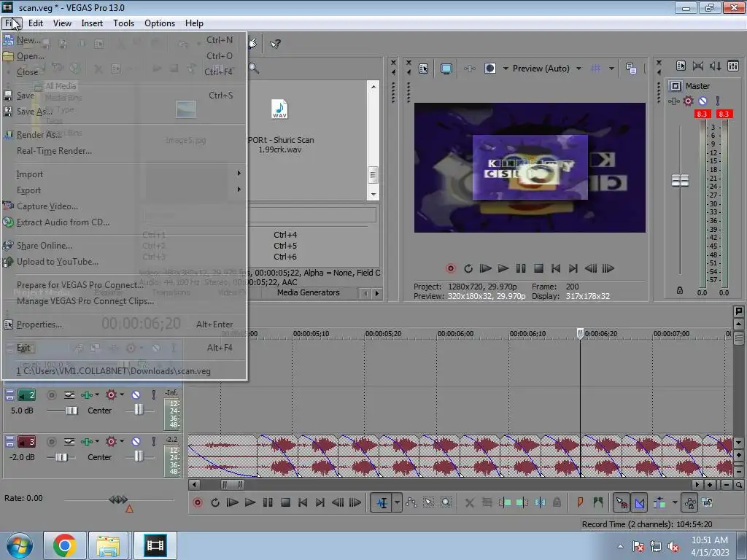This screenshot has width=747, height=560.
Task: Adjust track 2 volume slider
Action: [71, 411]
